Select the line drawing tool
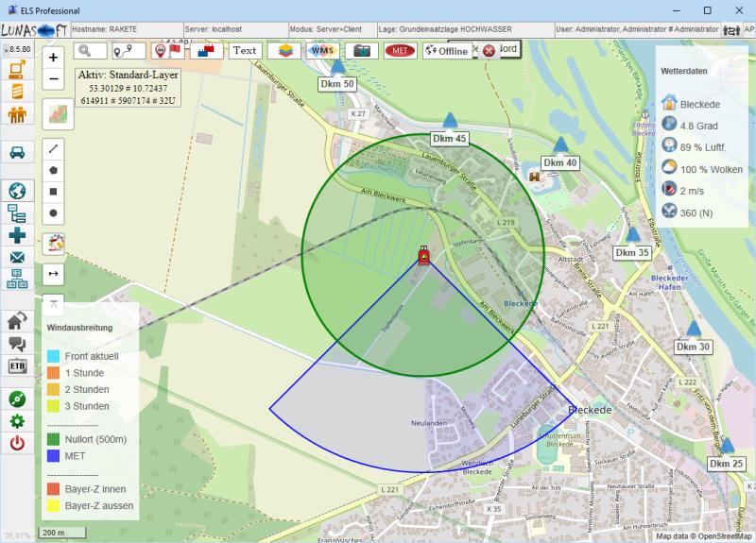Screen dimensions: 756x543 [54, 149]
